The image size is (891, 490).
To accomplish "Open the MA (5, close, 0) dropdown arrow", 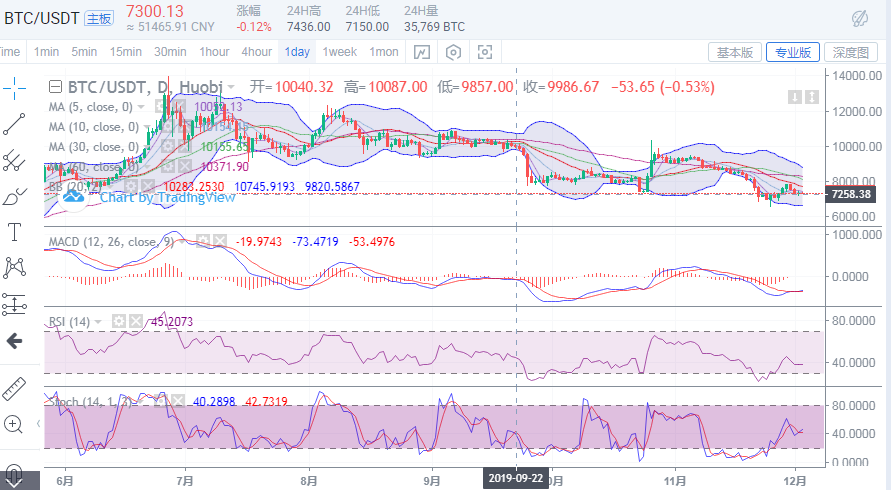I will [141, 107].
